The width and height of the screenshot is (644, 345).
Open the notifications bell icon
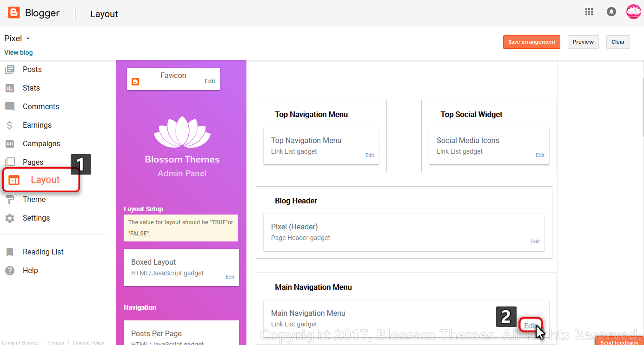611,12
